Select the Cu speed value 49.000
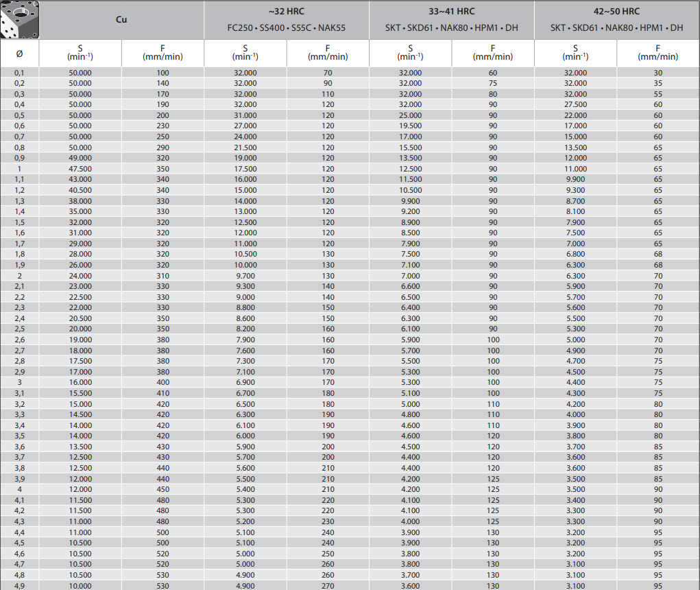This screenshot has height=590, width=700. (x=80, y=158)
